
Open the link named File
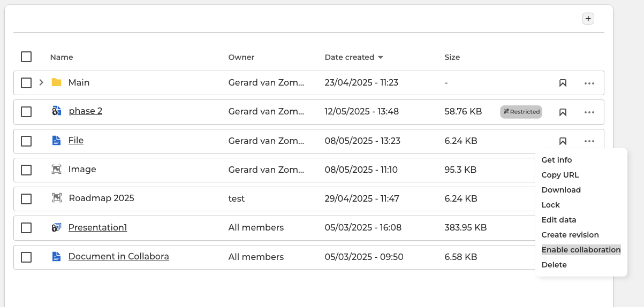[x=76, y=140]
